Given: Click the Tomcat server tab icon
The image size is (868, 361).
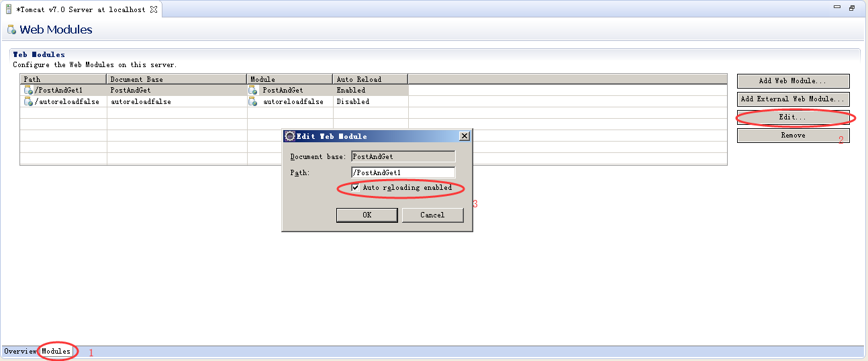Looking at the screenshot, I should click(x=9, y=9).
